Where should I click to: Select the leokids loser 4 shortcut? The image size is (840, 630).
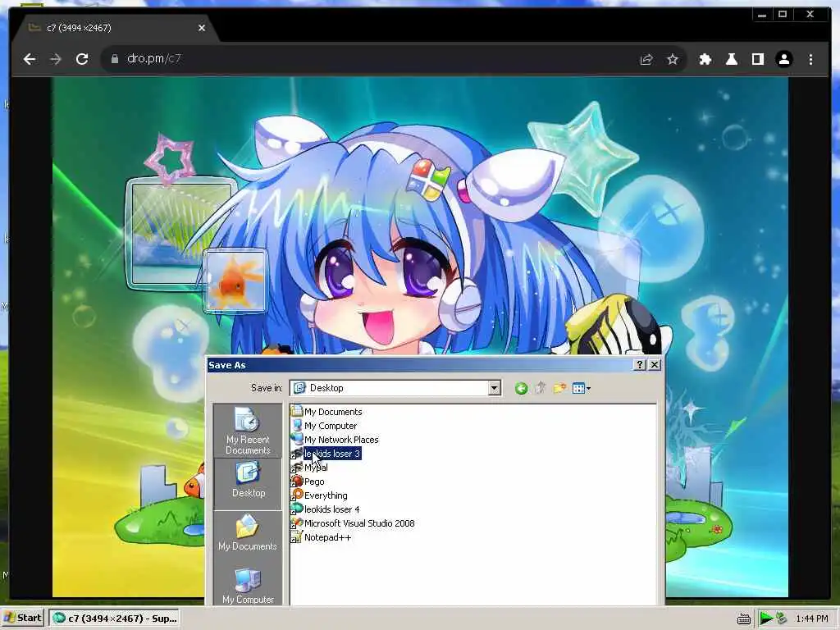click(325, 509)
